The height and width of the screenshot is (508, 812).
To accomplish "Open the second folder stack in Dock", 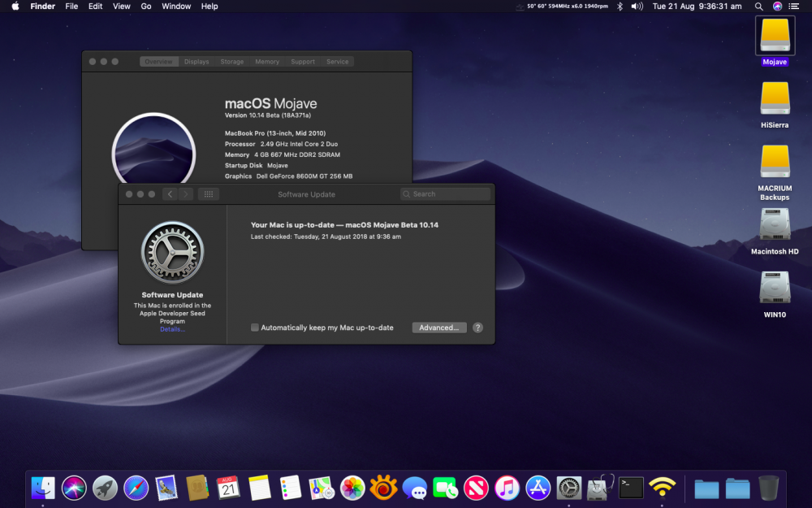I will (x=737, y=488).
